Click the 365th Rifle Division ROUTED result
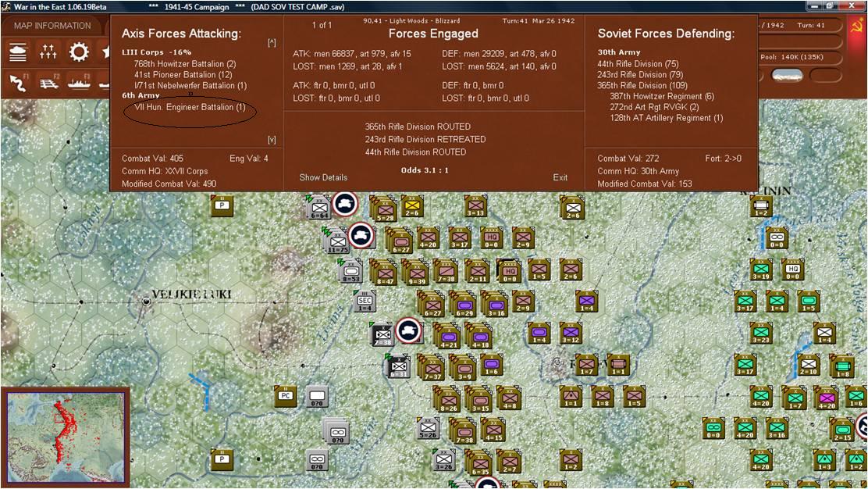 point(418,127)
